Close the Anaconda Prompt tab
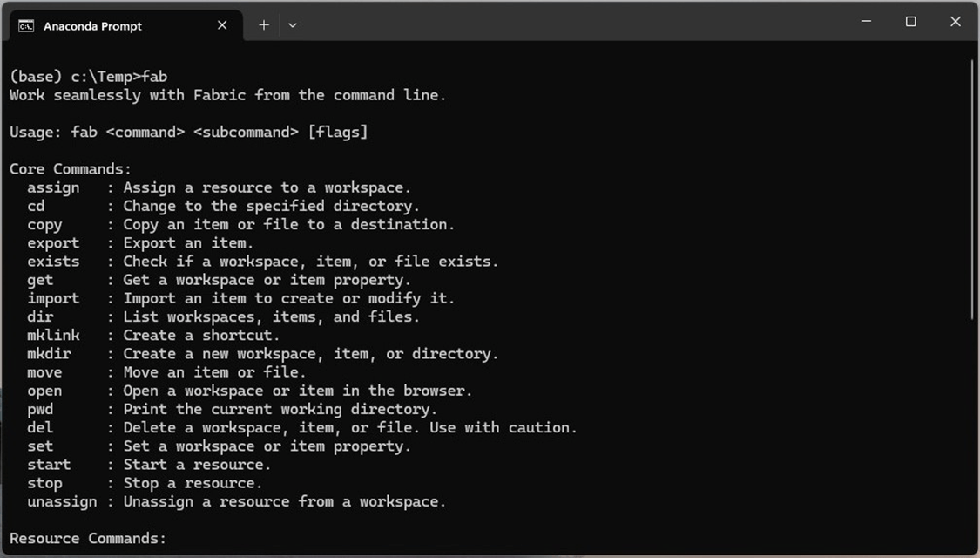 [x=222, y=25]
